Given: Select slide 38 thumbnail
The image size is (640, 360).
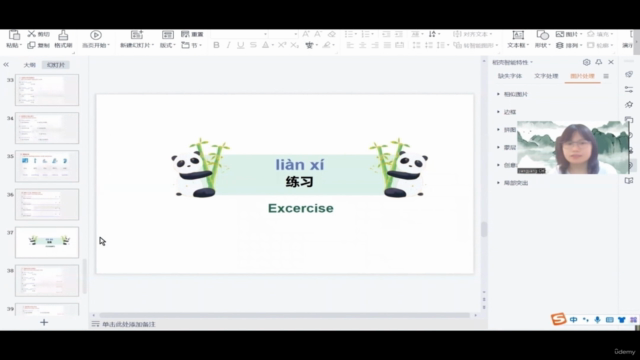Looking at the screenshot, I should pos(47,280).
